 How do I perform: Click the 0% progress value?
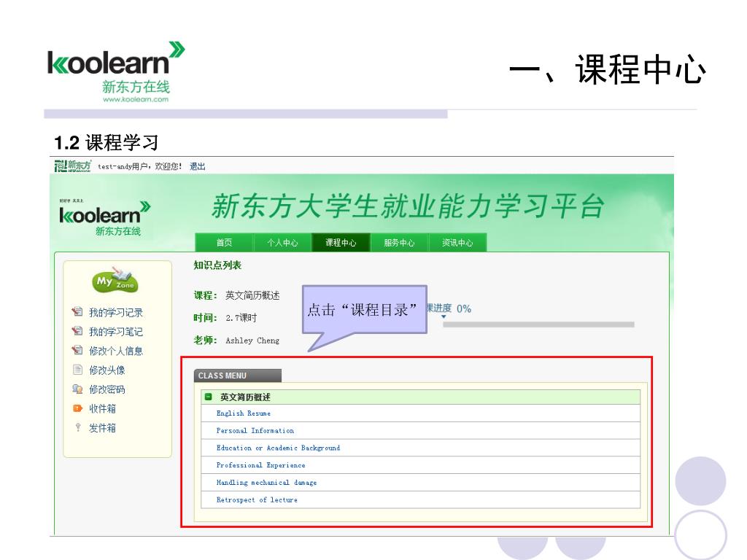tap(463, 308)
